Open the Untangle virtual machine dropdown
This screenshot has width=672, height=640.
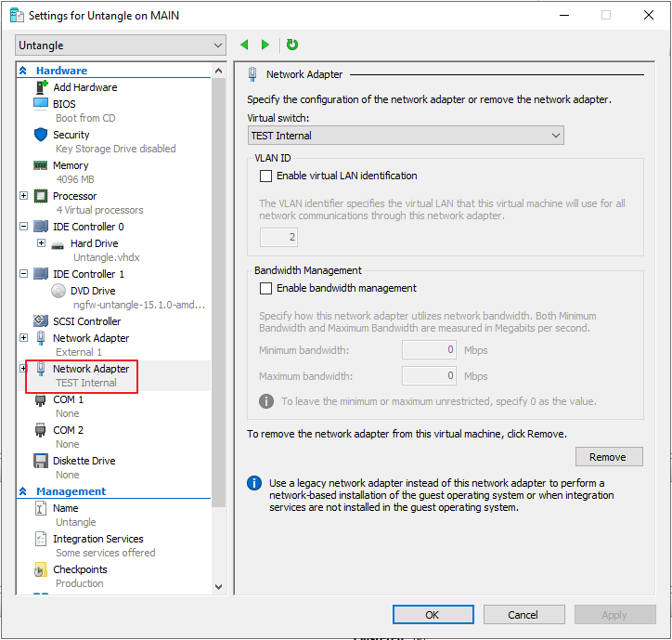(121, 45)
